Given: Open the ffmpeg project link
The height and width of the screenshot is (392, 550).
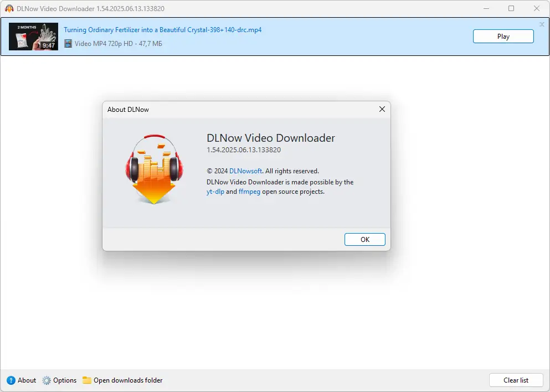Looking at the screenshot, I should (249, 192).
